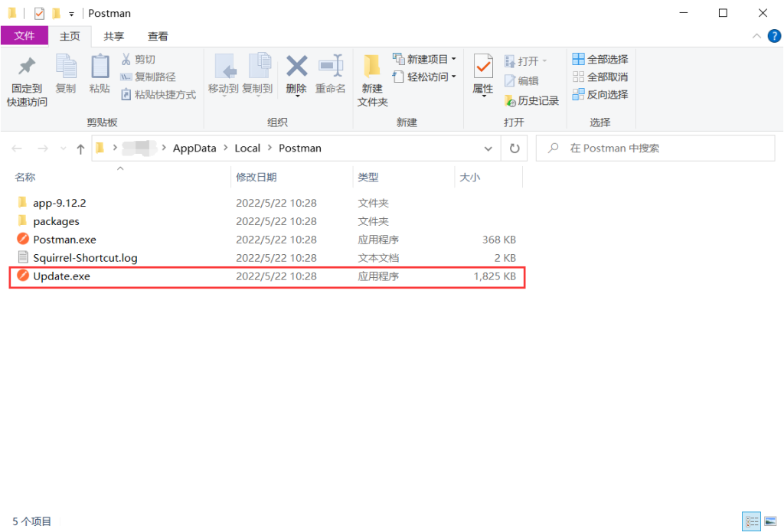Image resolution: width=784 pixels, height=532 pixels.
Task: Open recent locations dropdown arrow
Action: coord(63,149)
